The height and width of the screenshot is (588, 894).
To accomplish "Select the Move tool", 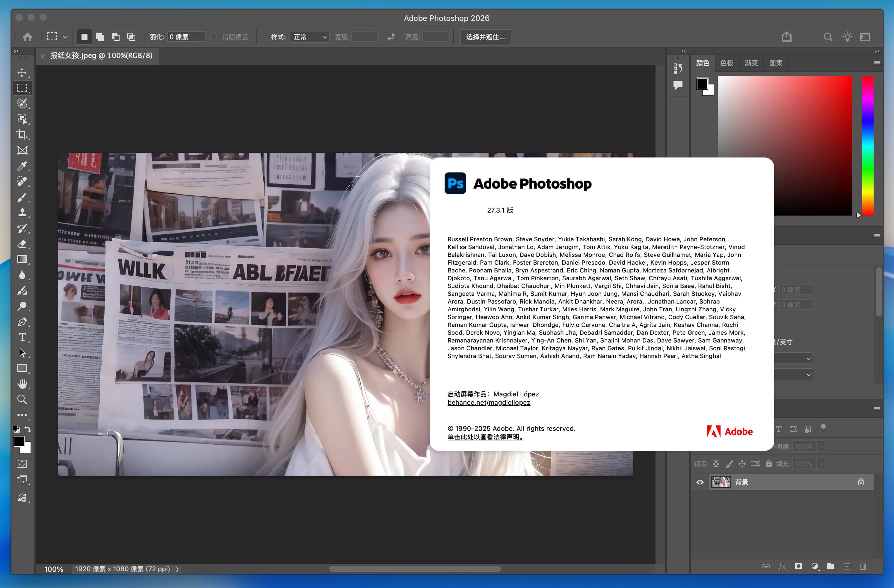I will tap(22, 72).
